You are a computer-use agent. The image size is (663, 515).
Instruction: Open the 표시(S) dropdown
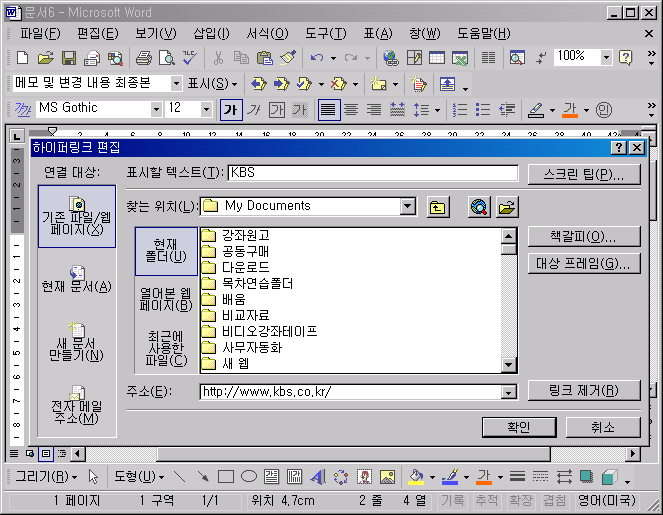[212, 84]
